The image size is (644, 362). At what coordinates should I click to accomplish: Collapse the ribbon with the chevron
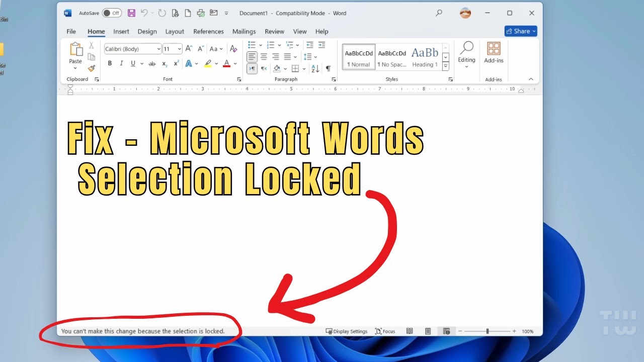(531, 79)
